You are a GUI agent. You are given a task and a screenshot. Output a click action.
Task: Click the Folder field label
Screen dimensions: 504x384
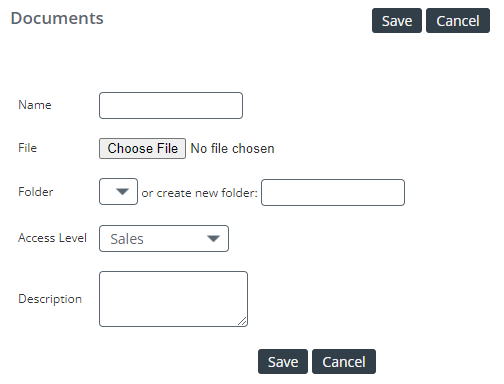tap(36, 192)
